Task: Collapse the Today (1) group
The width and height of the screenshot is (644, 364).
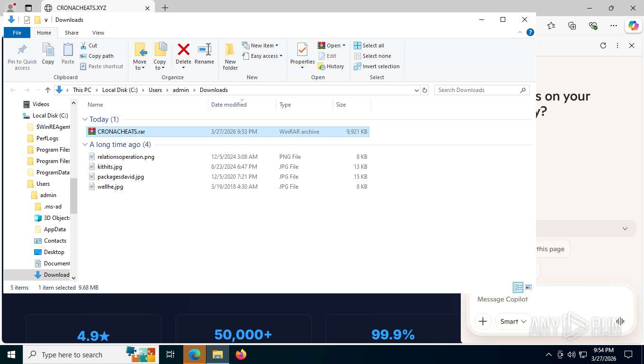Action: tap(85, 119)
